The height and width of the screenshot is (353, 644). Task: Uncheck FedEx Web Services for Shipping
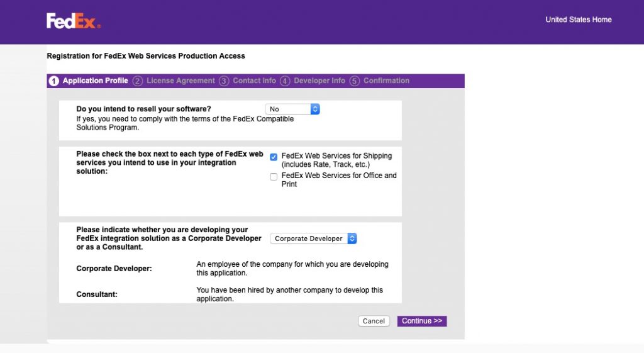coord(274,157)
